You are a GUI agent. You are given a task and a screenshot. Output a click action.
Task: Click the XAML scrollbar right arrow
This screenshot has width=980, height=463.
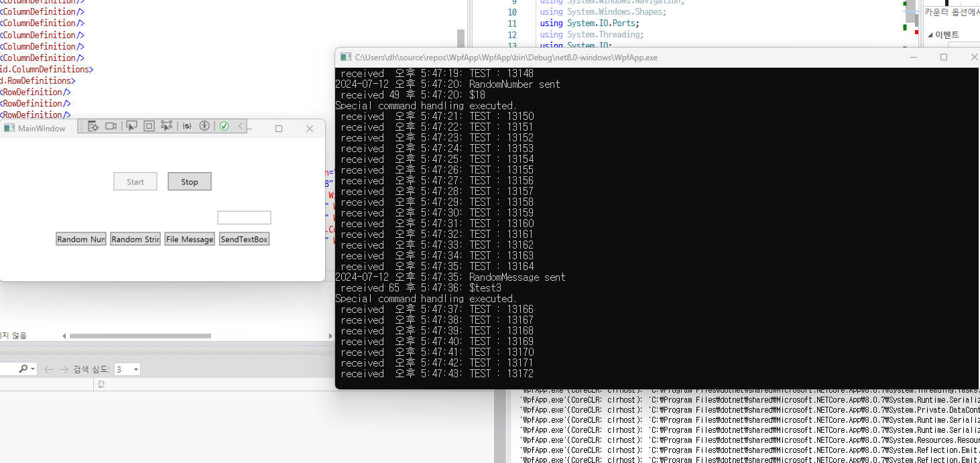(330, 336)
